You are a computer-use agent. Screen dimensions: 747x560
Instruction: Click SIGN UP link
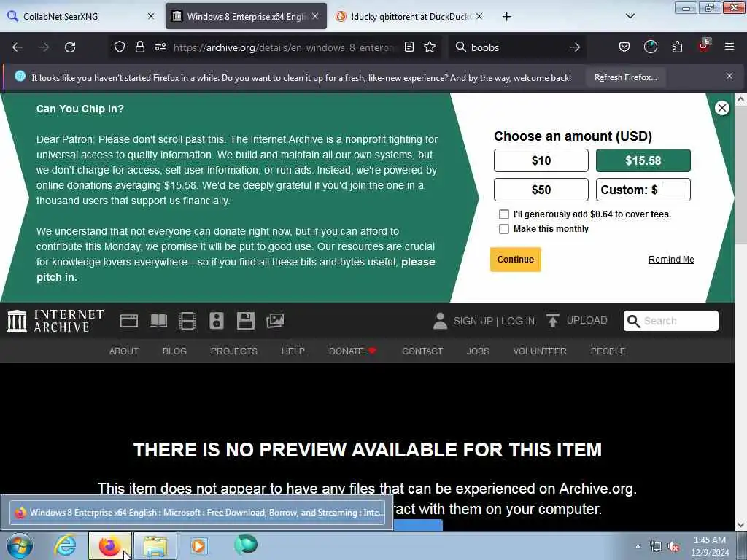(473, 321)
